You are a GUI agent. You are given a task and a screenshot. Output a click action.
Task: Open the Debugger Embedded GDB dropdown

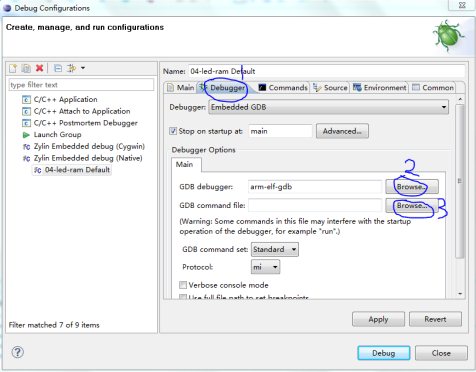click(328, 107)
